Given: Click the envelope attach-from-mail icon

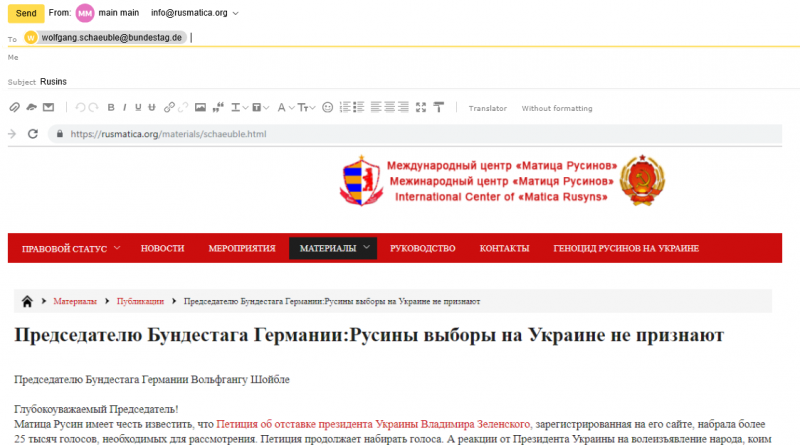Looking at the screenshot, I should pos(48,107).
